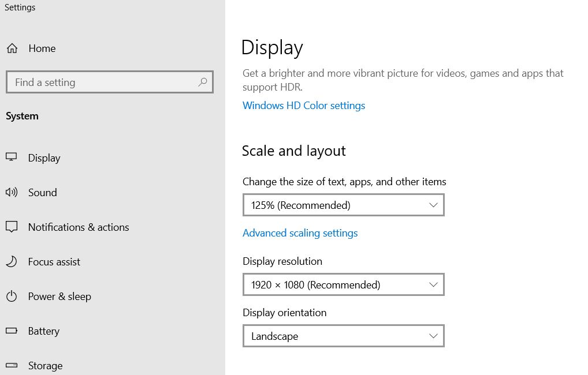Click the Settings window title
588x375 pixels.
(x=20, y=7)
